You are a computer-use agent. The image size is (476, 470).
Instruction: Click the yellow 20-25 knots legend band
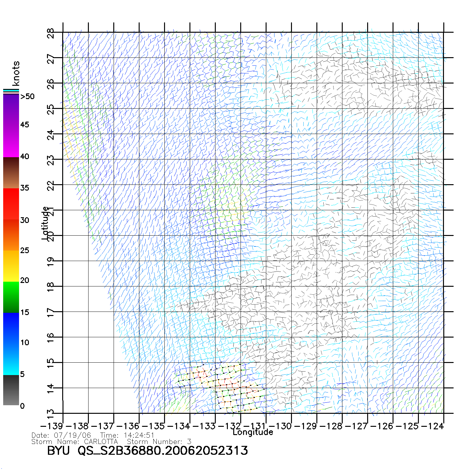(x=11, y=266)
